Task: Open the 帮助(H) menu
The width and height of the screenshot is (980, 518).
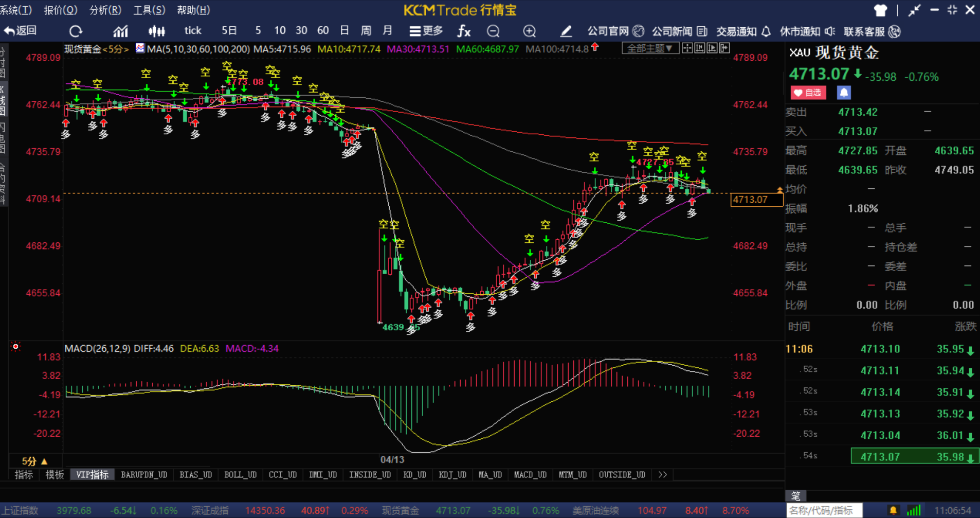Action: (193, 10)
